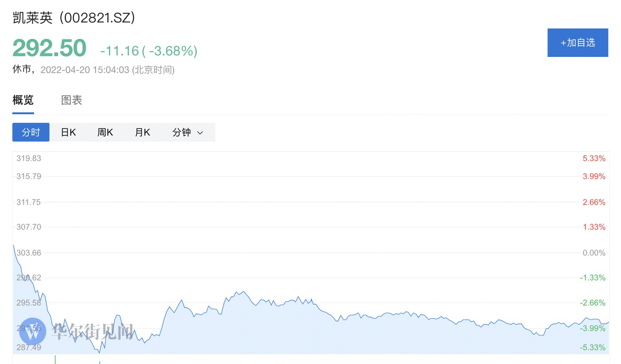
Task: Click the change value -11.16 (-3.68%)
Action: pyautogui.click(x=149, y=51)
